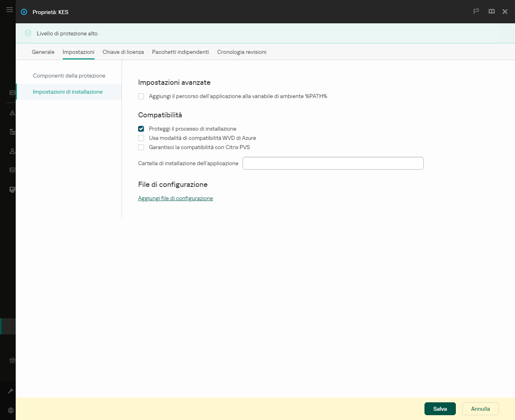Open alerts via the warning triangle sidebar icon
The width and height of the screenshot is (515, 420).
click(12, 113)
